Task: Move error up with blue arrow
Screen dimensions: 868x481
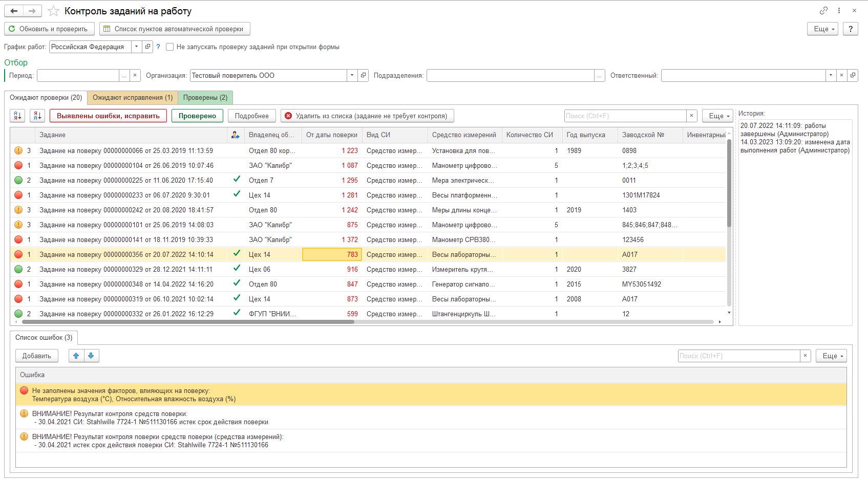Action: tap(76, 356)
